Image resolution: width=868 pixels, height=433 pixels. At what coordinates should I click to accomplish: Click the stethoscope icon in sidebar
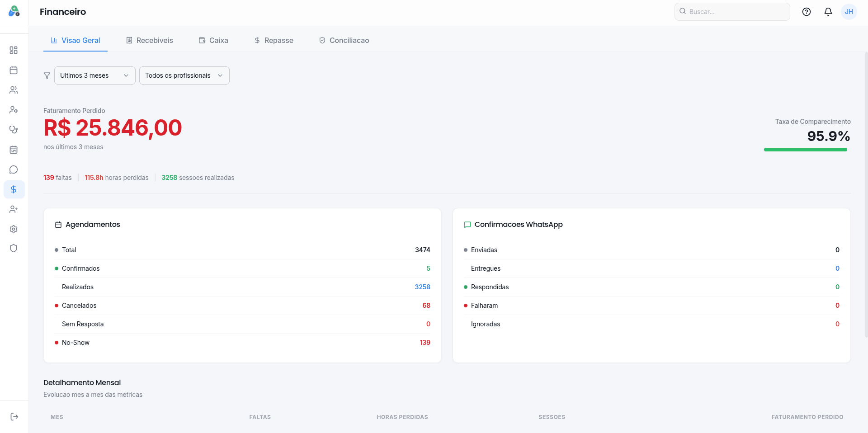[14, 130]
